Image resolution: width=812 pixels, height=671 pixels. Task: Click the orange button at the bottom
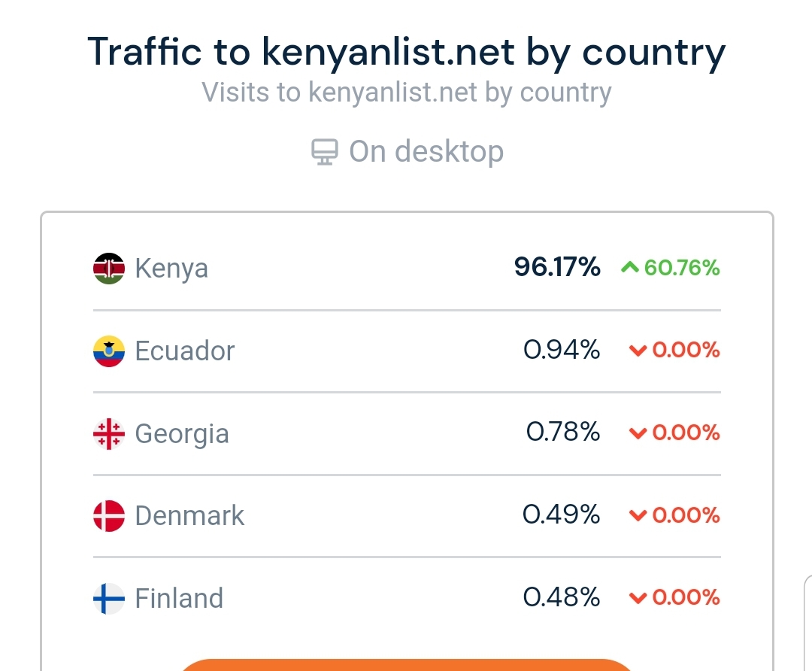(x=406, y=665)
